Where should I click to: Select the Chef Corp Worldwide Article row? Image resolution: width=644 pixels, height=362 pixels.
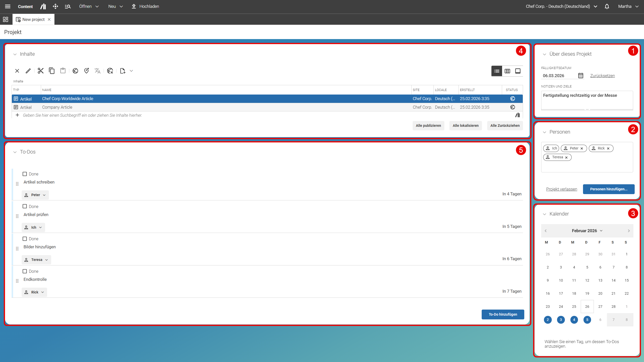pyautogui.click(x=267, y=99)
